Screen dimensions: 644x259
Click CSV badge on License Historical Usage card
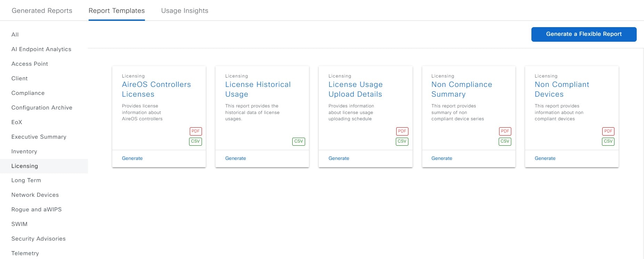(x=299, y=141)
